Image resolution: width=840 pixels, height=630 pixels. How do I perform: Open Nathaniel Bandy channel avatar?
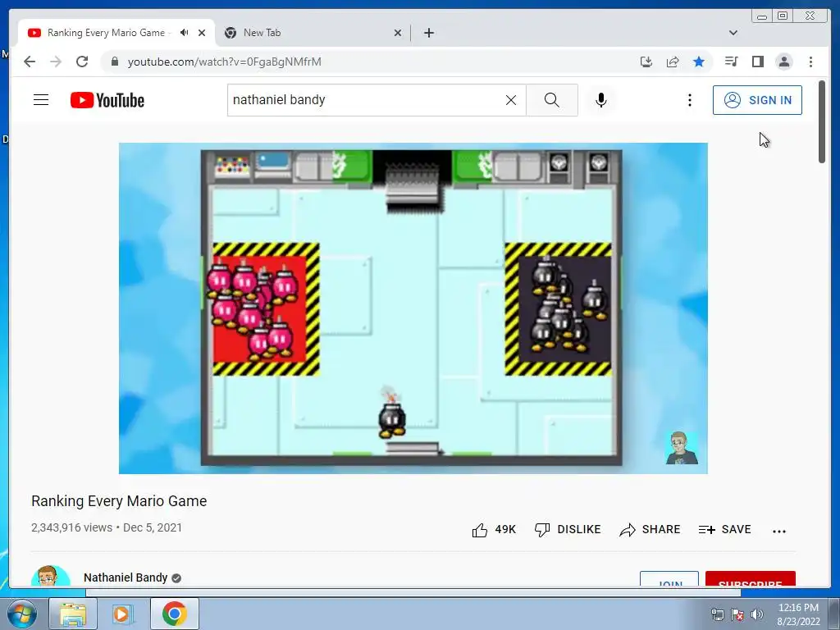tap(51, 577)
